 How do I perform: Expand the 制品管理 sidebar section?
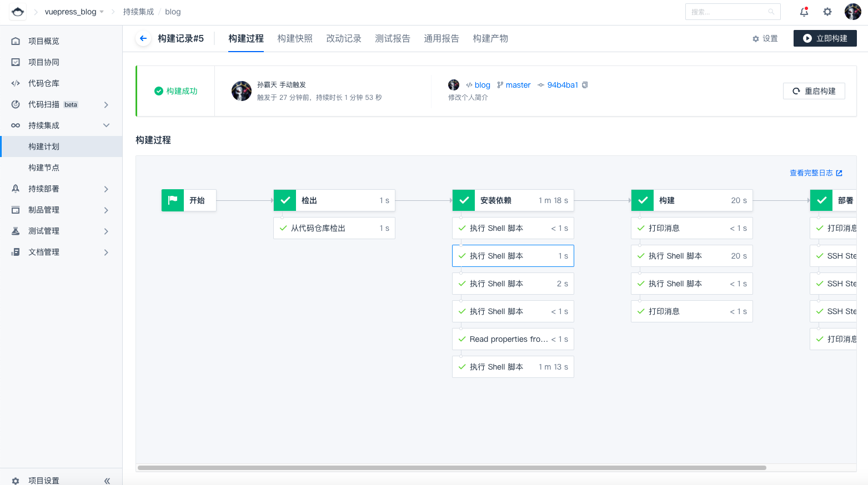point(106,210)
